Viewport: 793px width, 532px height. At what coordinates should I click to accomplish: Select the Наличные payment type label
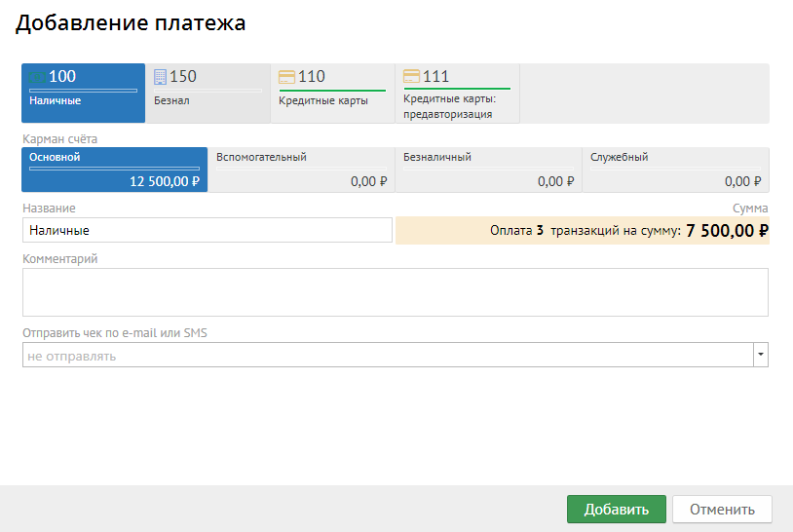[56, 100]
